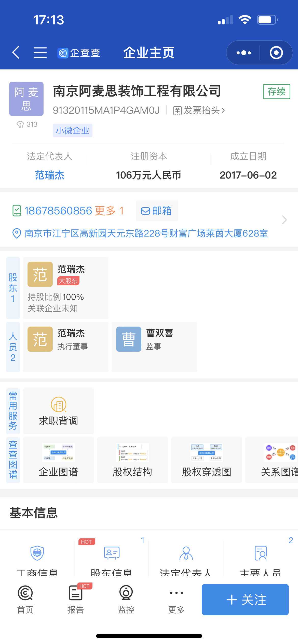
Task: Call phone number 18678560856
Action: (58, 211)
